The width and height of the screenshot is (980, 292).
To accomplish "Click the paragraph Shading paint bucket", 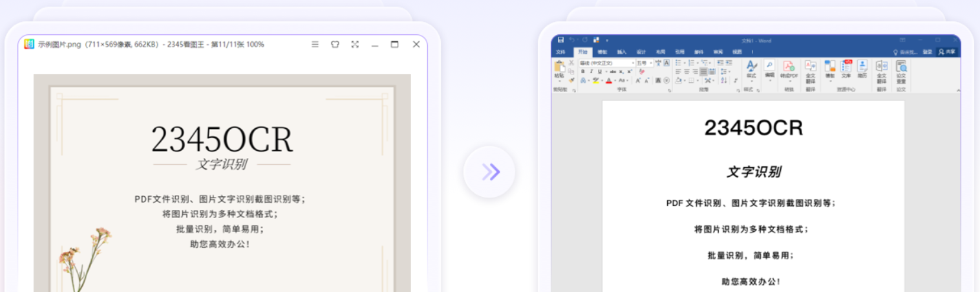I will click(x=679, y=80).
